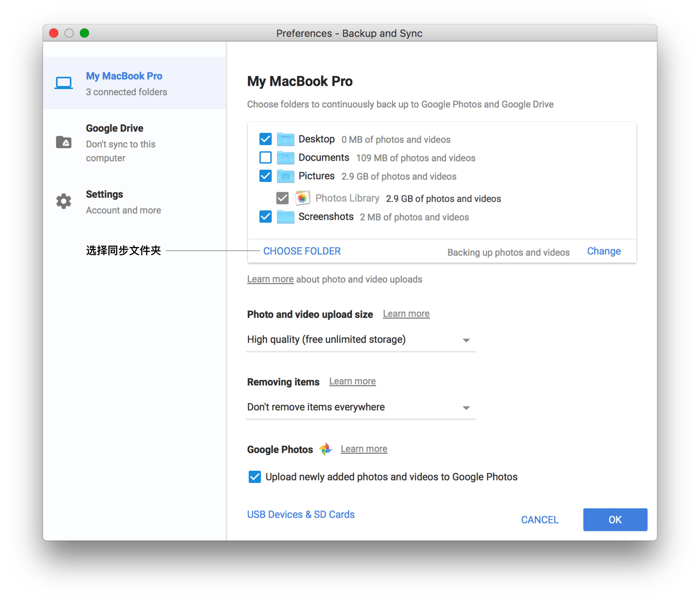
Task: Click the laptop icon for My MacBook Pro
Action: (x=63, y=82)
